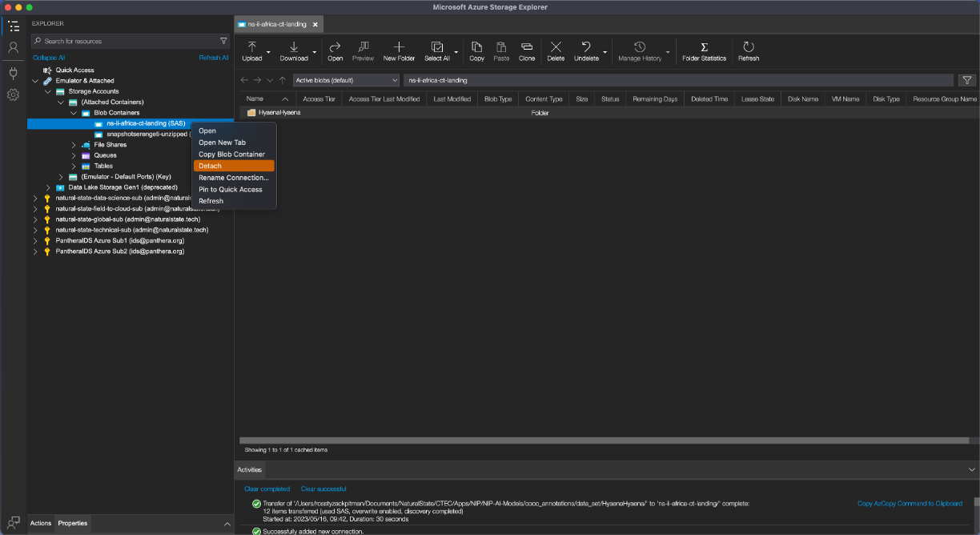The height and width of the screenshot is (535, 980).
Task: Click the Collapse All link
Action: (49, 58)
